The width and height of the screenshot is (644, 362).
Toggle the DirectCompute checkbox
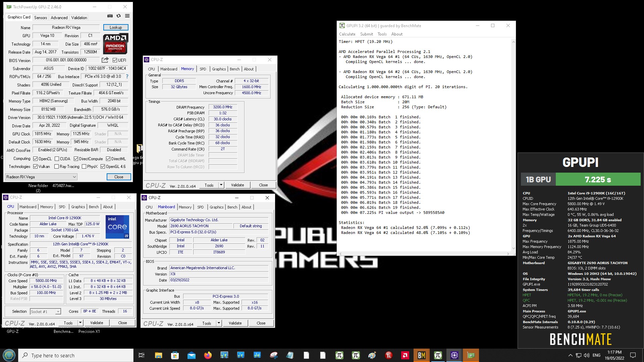coord(76,159)
